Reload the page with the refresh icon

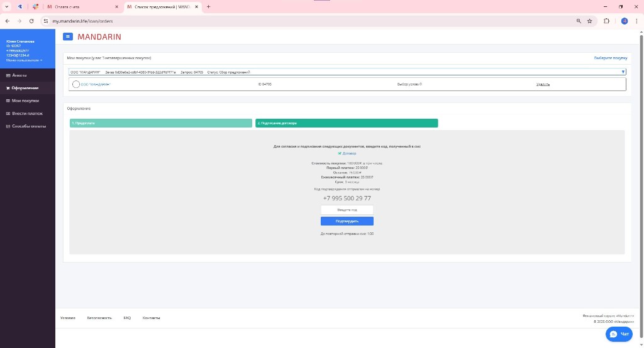31,21
